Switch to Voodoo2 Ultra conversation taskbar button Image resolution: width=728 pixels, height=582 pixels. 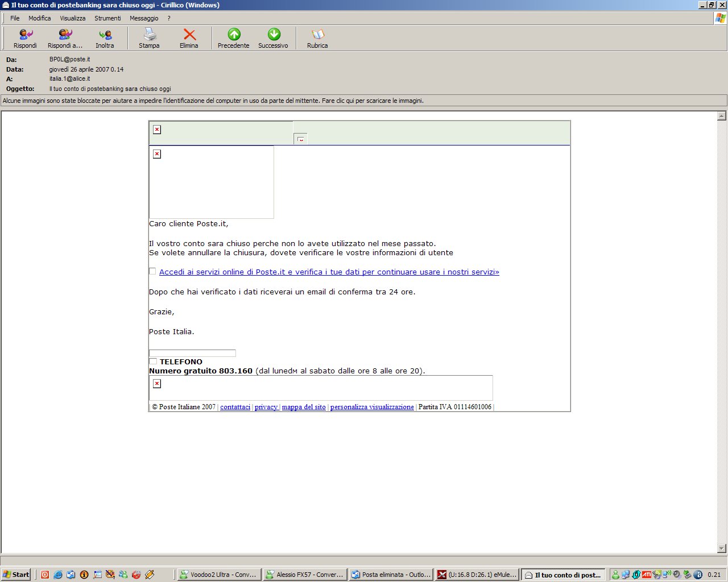click(218, 575)
